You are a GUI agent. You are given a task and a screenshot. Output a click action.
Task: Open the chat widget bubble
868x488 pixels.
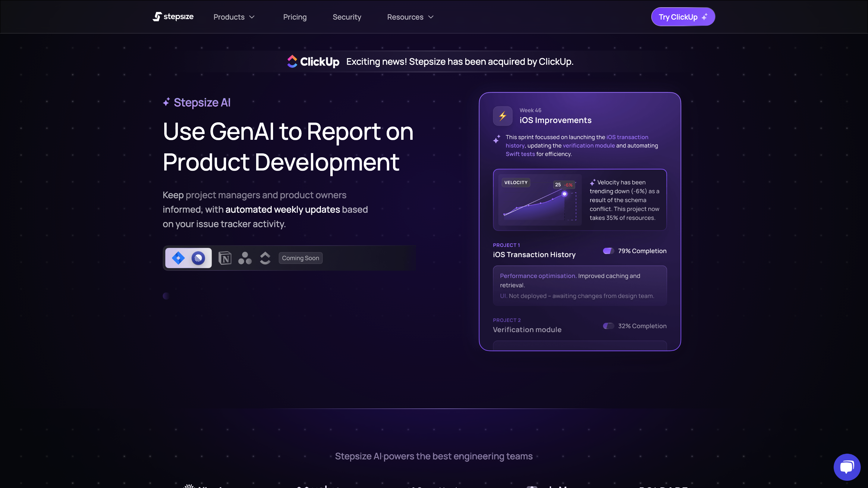pos(847,467)
